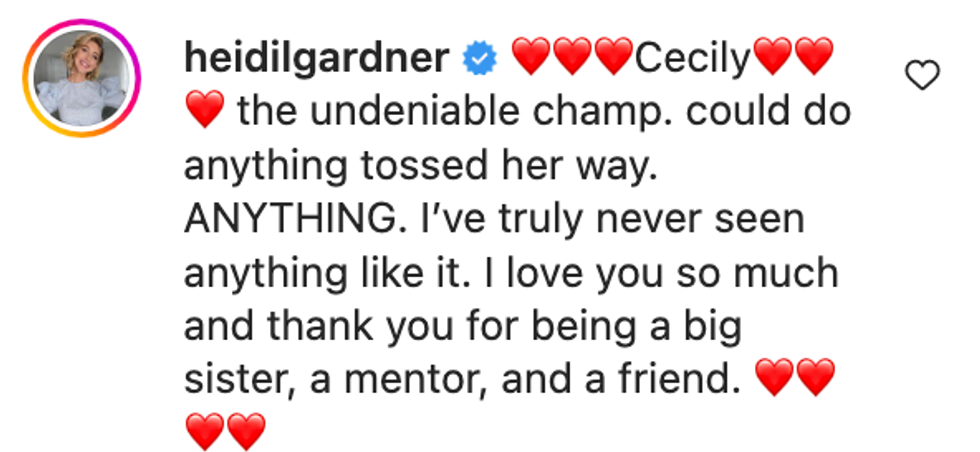Click the phrase 'I've truly never seen'
The height and width of the screenshot is (452, 980).
coord(604,220)
